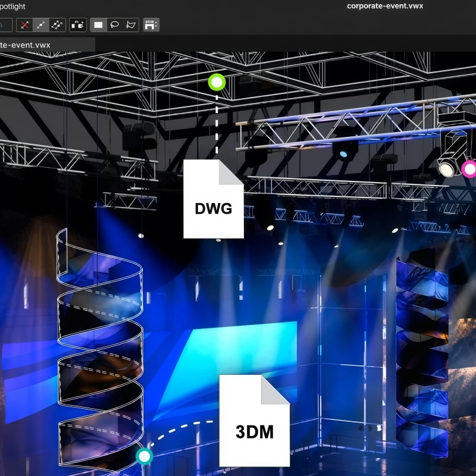
Task: Toggle the object alignment mode toolbar icon
Action: [78, 25]
